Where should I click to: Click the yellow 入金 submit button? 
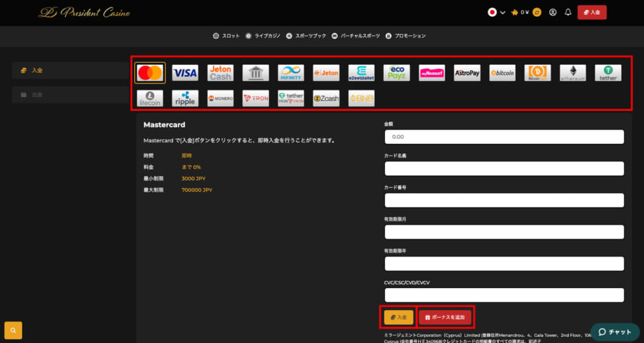click(398, 317)
